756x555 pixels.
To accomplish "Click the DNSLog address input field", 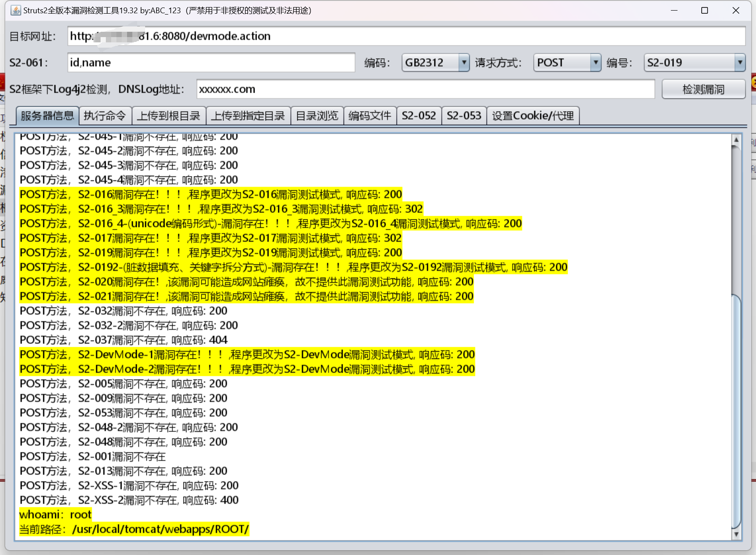I will pyautogui.click(x=425, y=89).
